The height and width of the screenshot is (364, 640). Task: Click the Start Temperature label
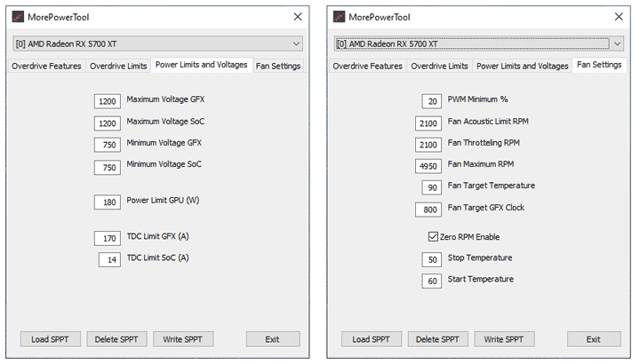coord(481,280)
